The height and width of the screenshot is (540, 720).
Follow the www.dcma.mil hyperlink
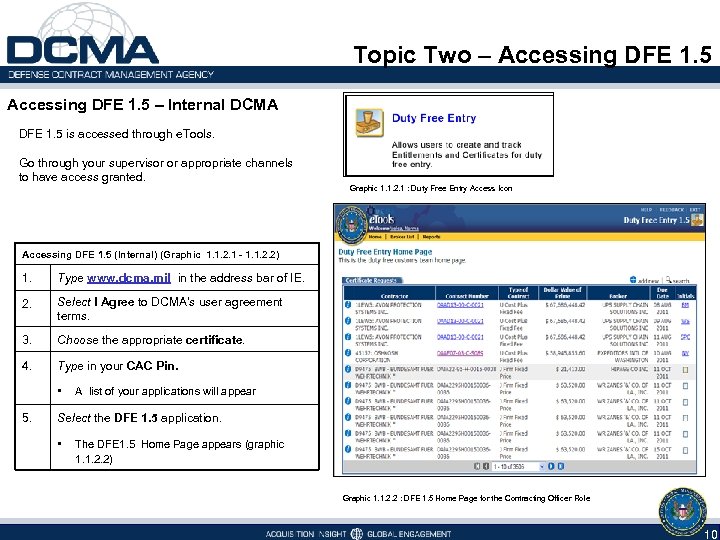129,278
